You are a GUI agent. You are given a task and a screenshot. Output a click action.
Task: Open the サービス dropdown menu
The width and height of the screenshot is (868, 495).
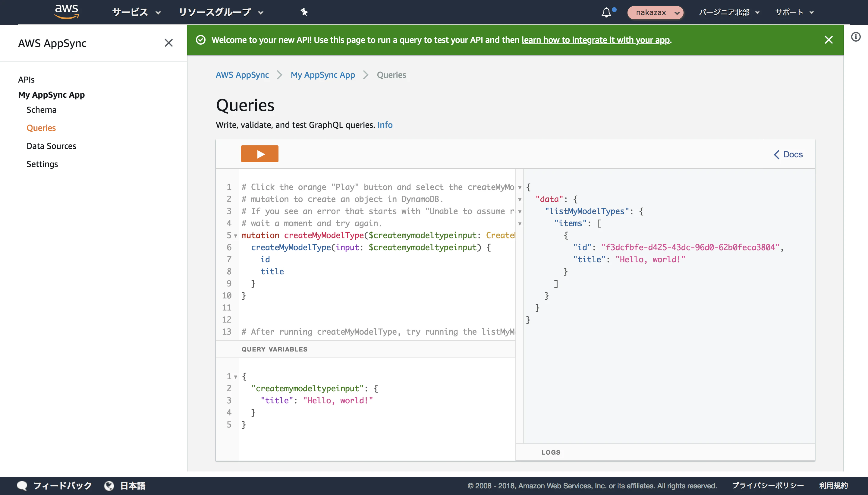137,13
